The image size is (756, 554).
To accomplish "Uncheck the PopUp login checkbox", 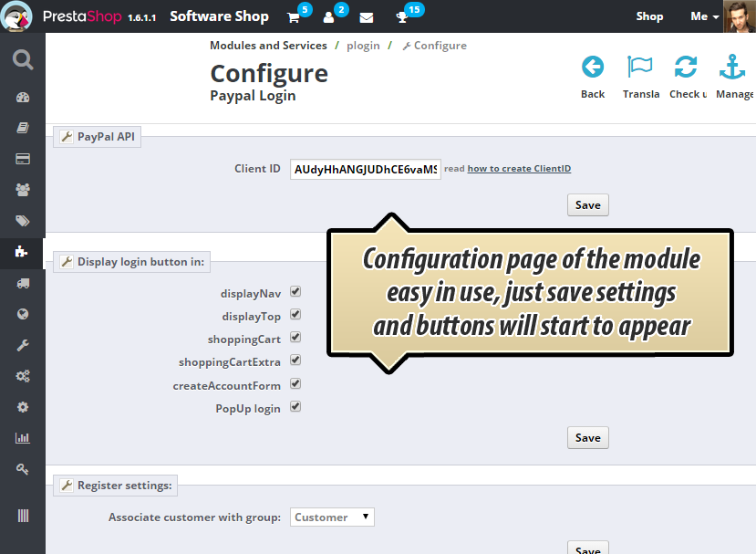I will (295, 407).
